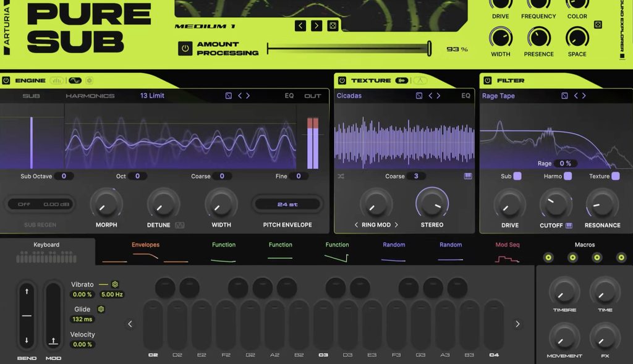Open the Macros tab
The image size is (633, 364).
(x=585, y=245)
